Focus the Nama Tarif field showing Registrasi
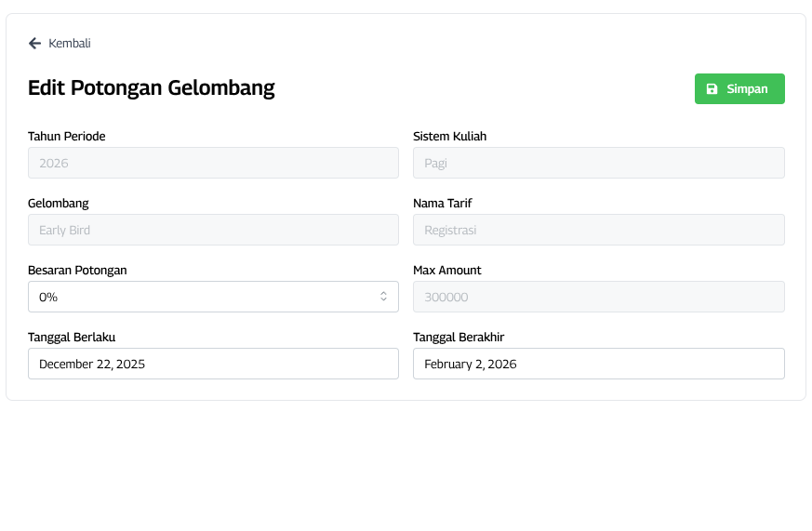 coord(598,230)
